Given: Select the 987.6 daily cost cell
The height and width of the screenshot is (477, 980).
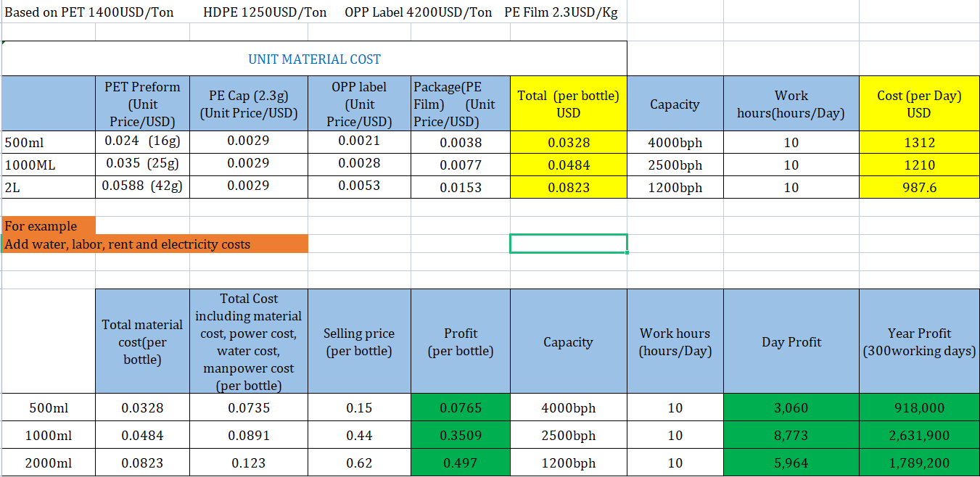Looking at the screenshot, I should pyautogui.click(x=919, y=188).
